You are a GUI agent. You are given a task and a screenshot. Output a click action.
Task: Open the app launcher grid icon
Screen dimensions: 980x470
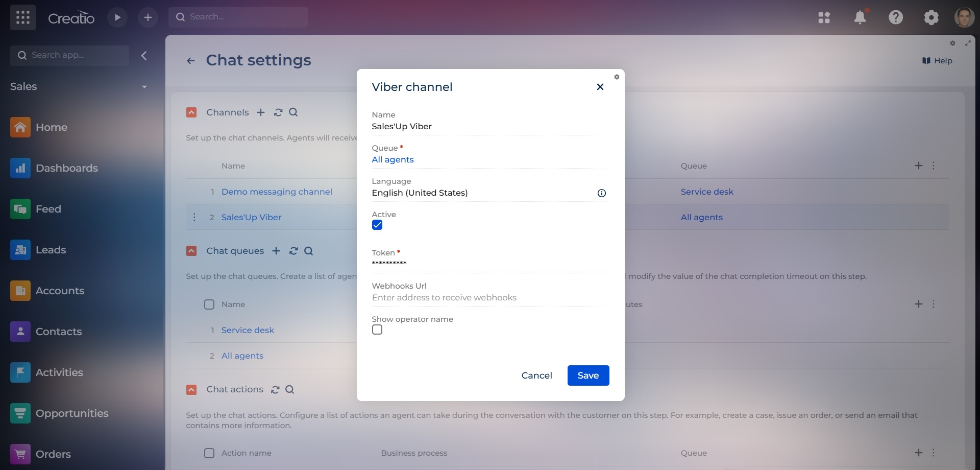pyautogui.click(x=23, y=17)
